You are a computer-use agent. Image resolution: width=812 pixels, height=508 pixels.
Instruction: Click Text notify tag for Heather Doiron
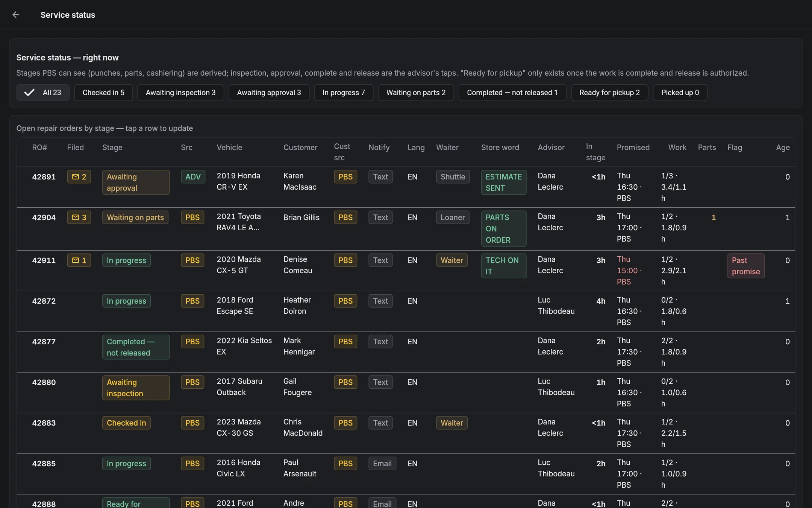point(380,301)
